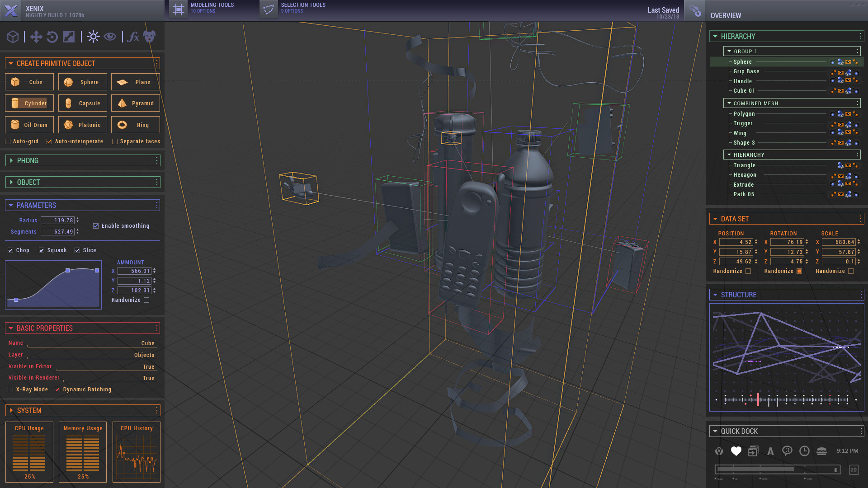
Task: Create a Pyramid primitive
Action: coord(136,103)
